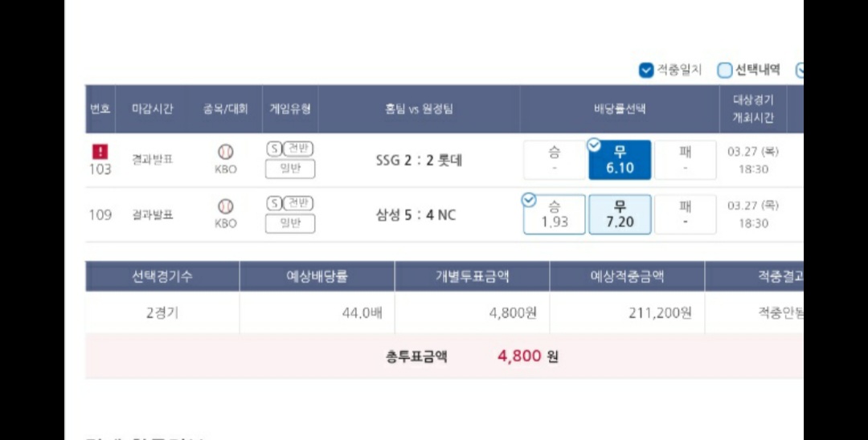Choose the 승 option for SSG vs 롯데
The width and height of the screenshot is (868, 440).
tap(555, 160)
